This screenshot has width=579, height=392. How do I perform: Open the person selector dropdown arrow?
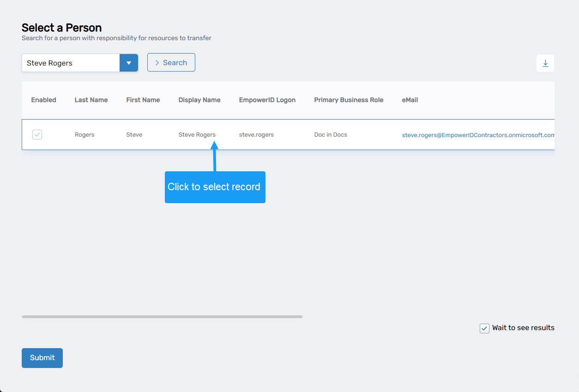[129, 63]
